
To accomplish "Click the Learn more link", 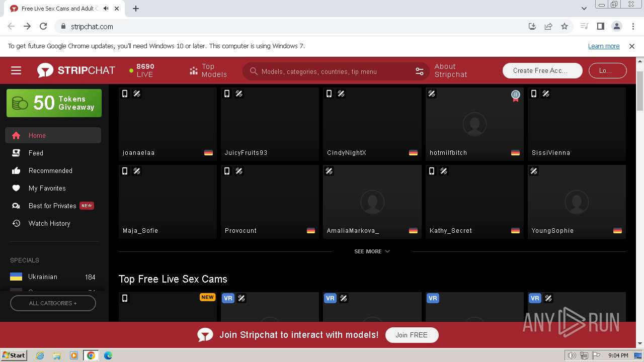I will pos(604,46).
